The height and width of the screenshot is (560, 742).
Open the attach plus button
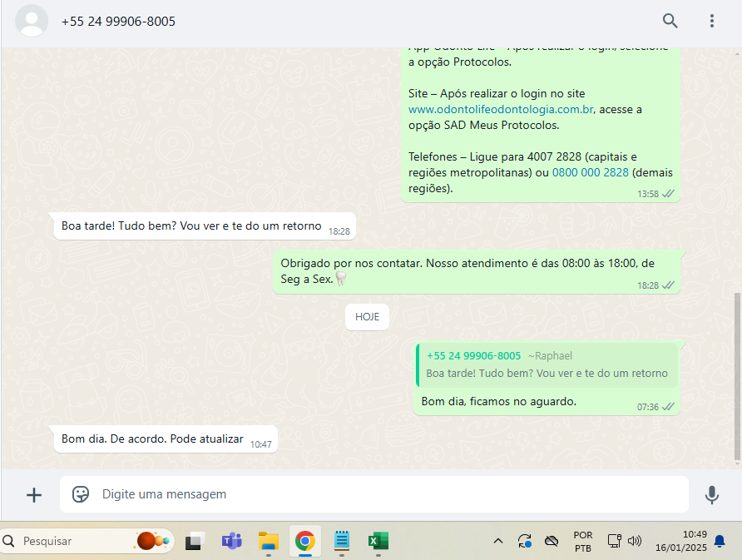(x=33, y=495)
